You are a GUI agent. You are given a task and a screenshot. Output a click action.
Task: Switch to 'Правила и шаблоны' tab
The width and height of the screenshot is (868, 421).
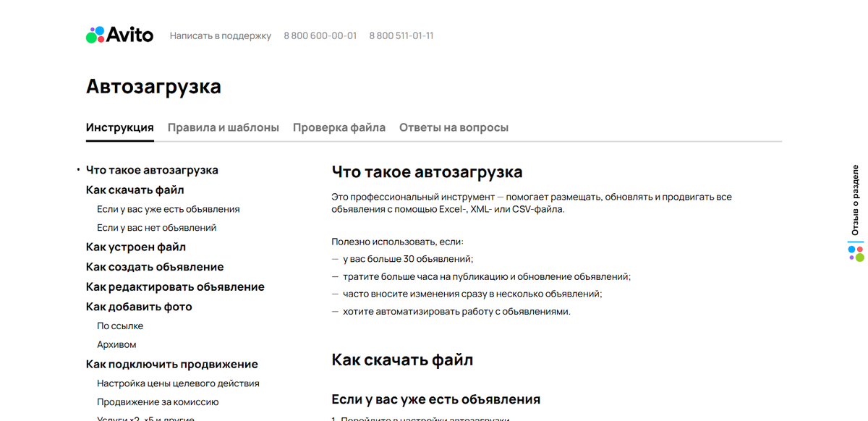pyautogui.click(x=224, y=127)
